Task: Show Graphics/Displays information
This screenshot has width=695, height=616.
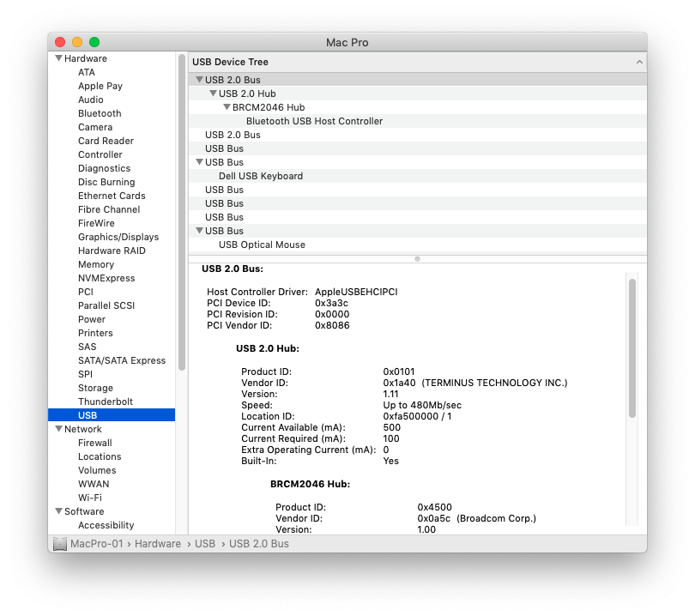Action: pyautogui.click(x=118, y=237)
